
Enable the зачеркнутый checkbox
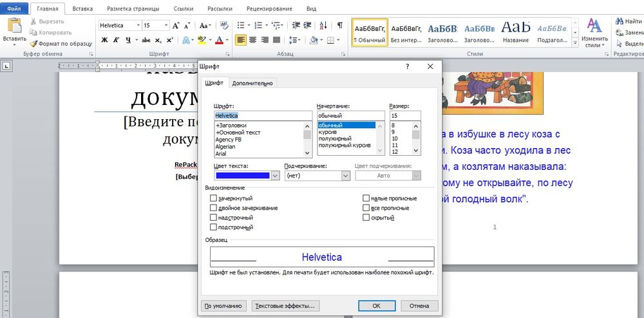tap(214, 198)
